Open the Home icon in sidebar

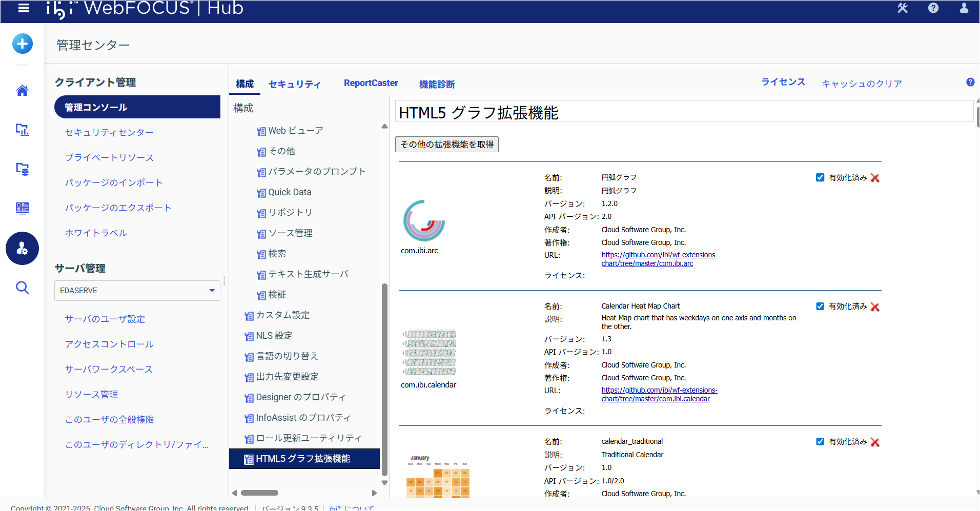pyautogui.click(x=22, y=91)
